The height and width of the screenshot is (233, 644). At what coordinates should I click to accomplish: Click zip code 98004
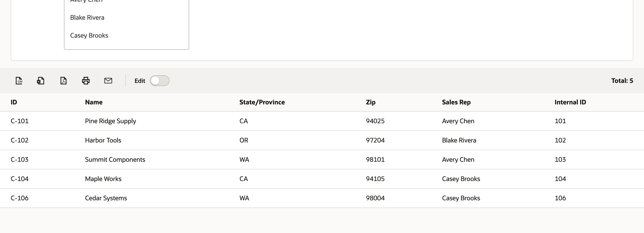pyautogui.click(x=375, y=198)
